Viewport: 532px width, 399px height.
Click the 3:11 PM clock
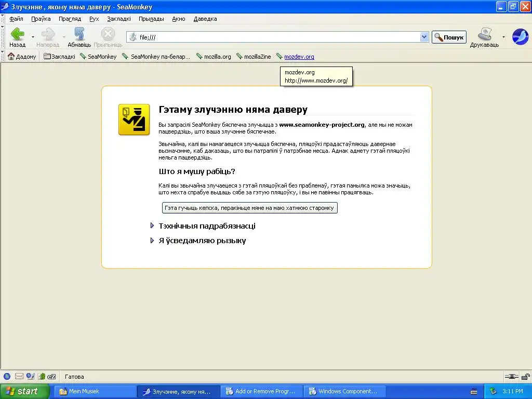pyautogui.click(x=513, y=391)
